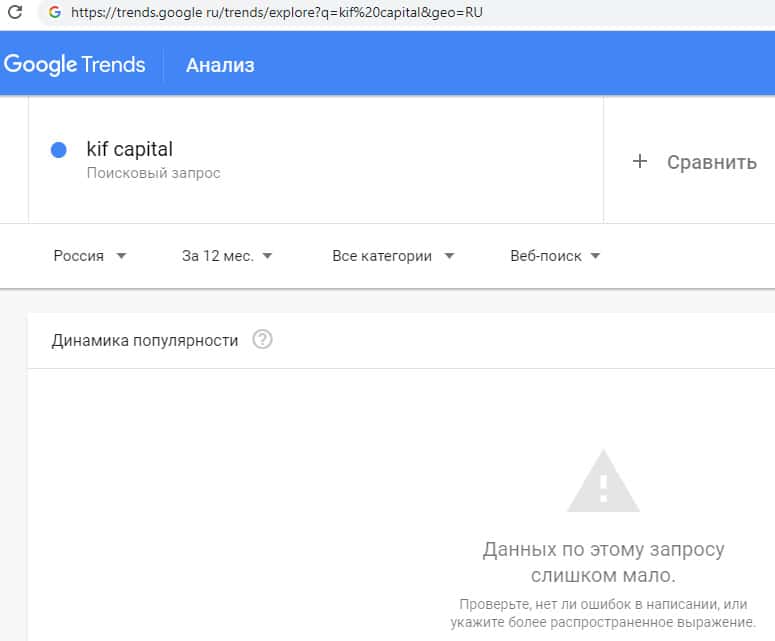This screenshot has width=775, height=641.
Task: Click the Google favicon in address bar
Action: coord(53,13)
